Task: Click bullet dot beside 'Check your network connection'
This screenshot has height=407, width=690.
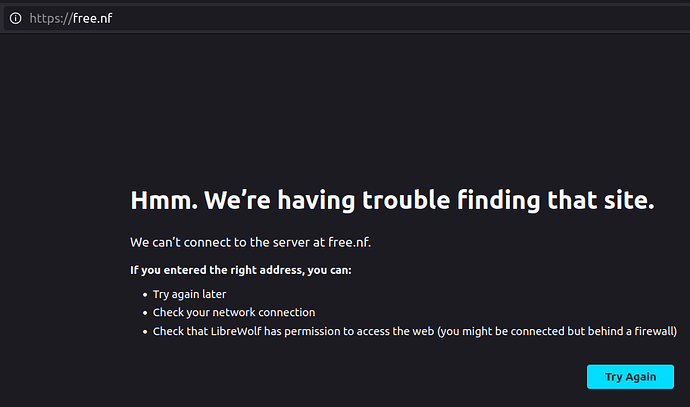Action: 145,313
